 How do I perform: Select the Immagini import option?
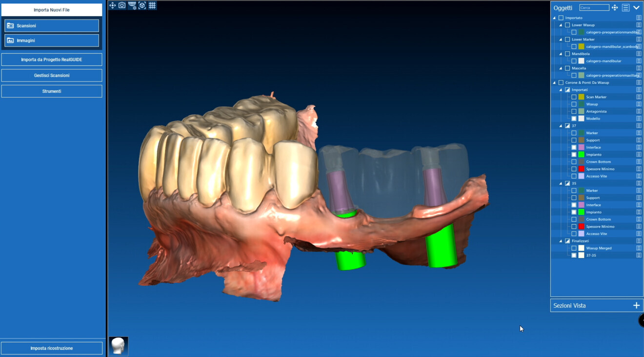[52, 40]
